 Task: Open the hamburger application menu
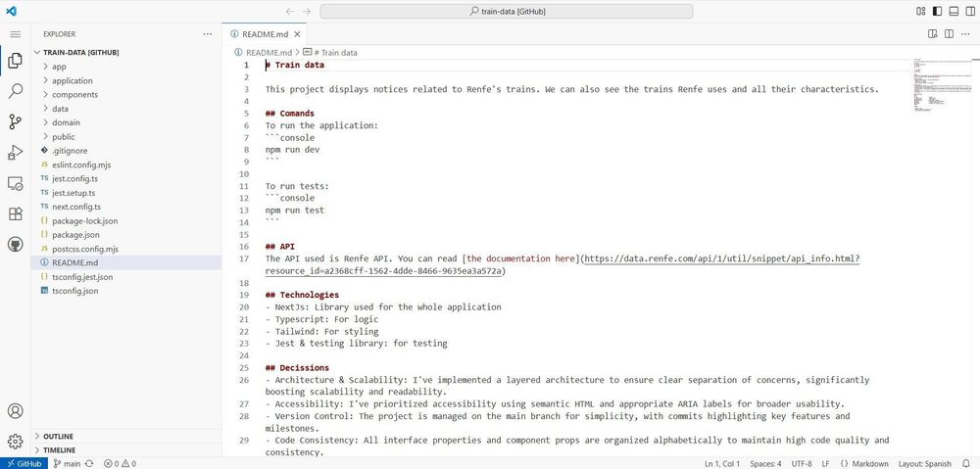click(x=15, y=34)
